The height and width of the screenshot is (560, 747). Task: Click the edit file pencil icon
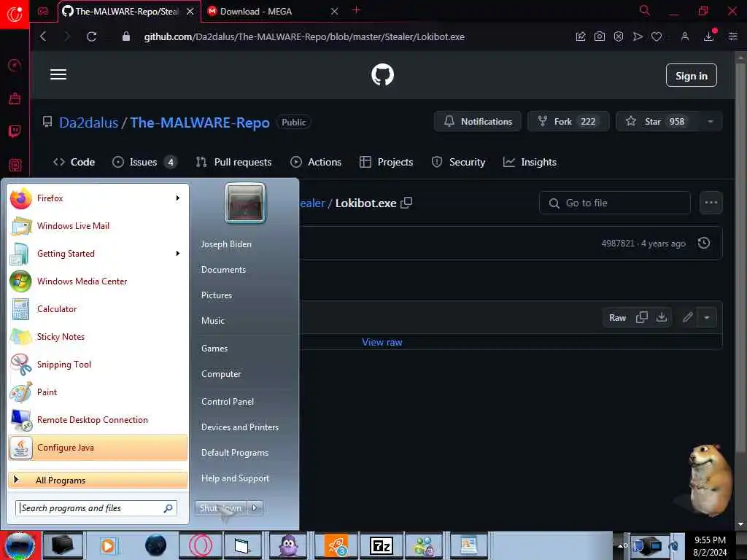[x=687, y=318]
